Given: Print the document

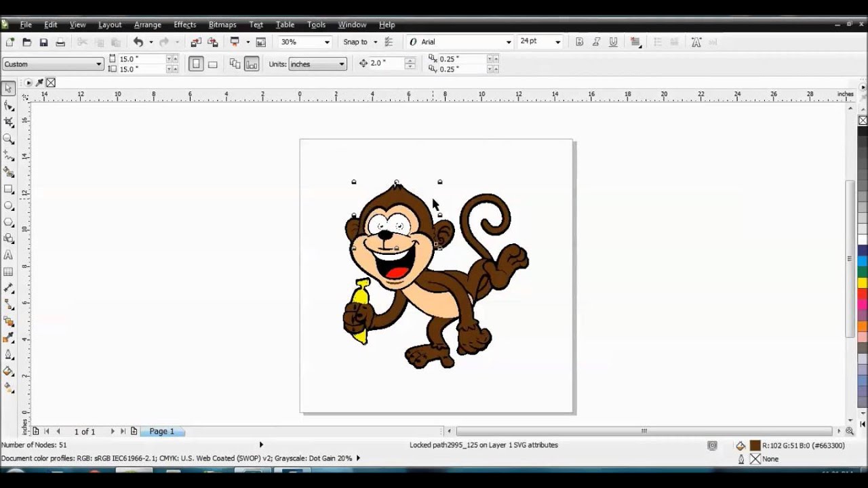Looking at the screenshot, I should [60, 42].
